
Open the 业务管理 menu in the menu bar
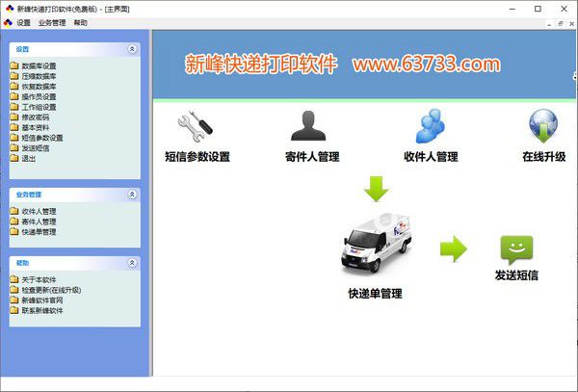click(52, 23)
